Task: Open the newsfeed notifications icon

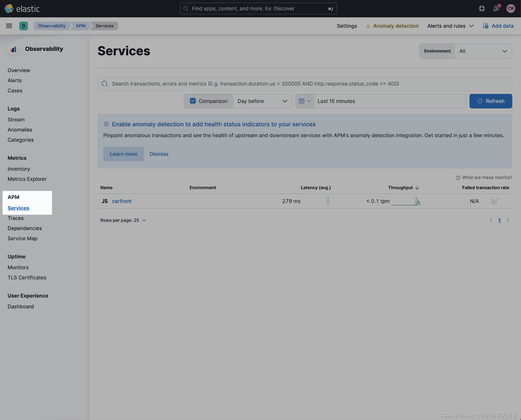Action: click(x=496, y=9)
